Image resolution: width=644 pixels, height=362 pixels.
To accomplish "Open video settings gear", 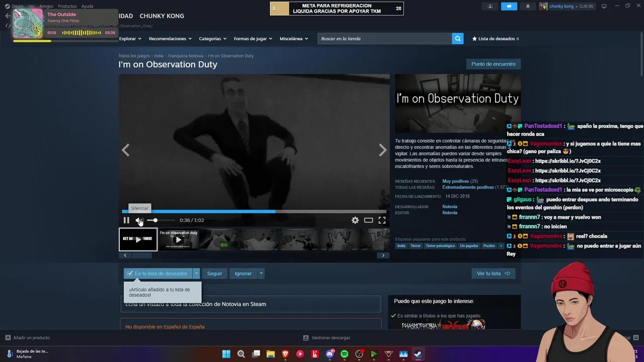I will pos(355,220).
